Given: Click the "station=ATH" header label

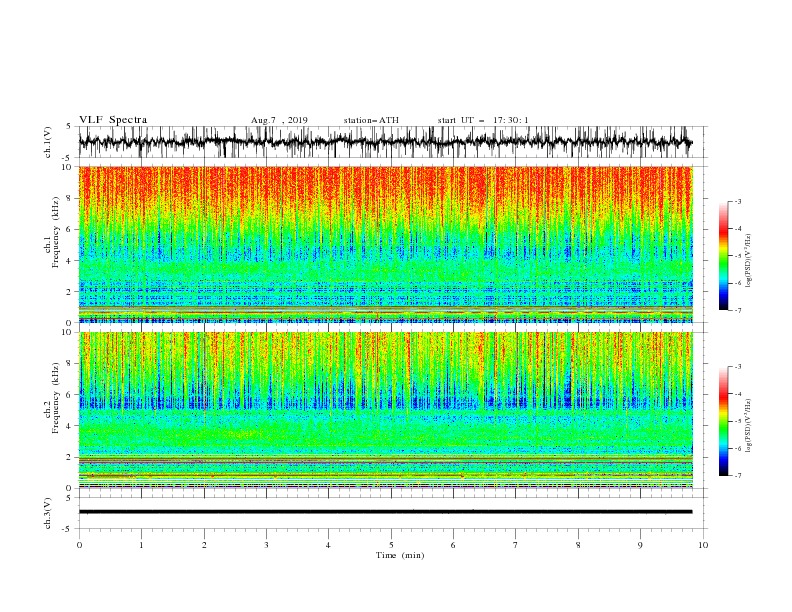Looking at the screenshot, I should pos(371,120).
